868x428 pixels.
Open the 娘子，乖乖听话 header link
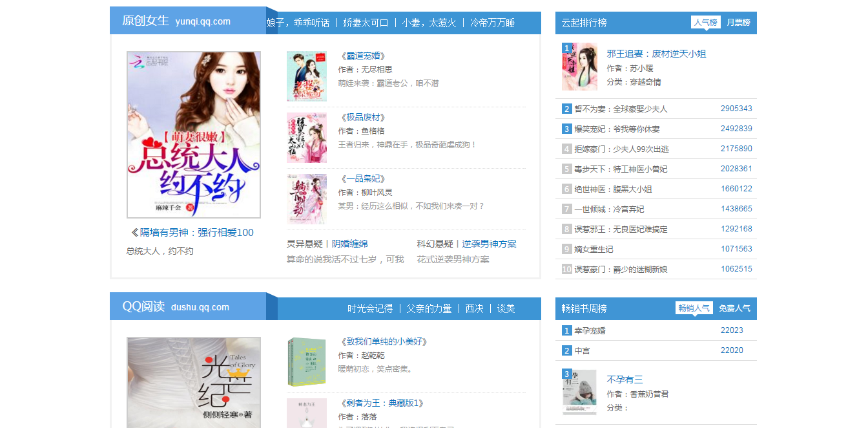pyautogui.click(x=297, y=23)
